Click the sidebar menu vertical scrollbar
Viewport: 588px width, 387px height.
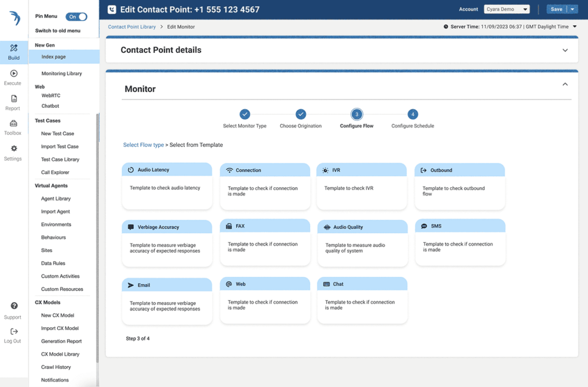pyautogui.click(x=98, y=238)
